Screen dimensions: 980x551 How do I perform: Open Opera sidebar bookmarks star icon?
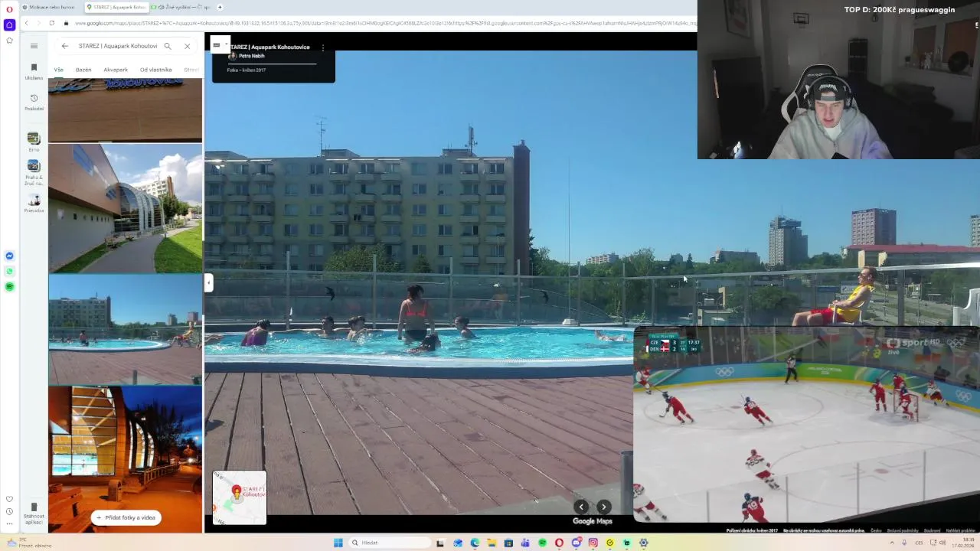[9, 41]
